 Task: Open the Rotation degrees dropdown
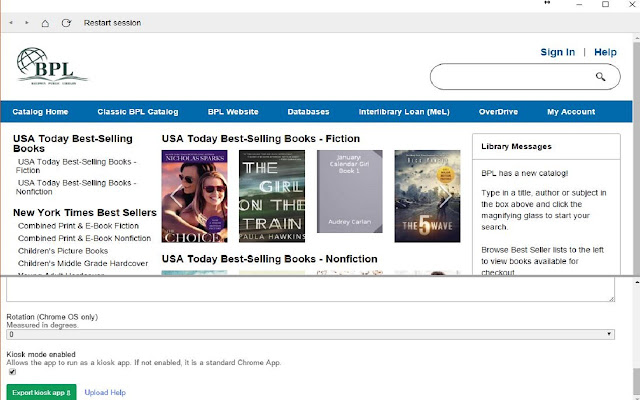[x=310, y=334]
